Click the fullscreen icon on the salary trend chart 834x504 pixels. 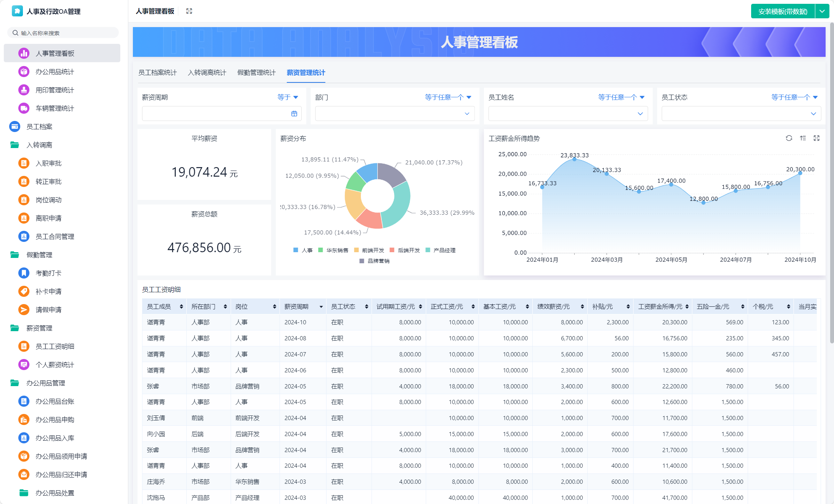(816, 138)
